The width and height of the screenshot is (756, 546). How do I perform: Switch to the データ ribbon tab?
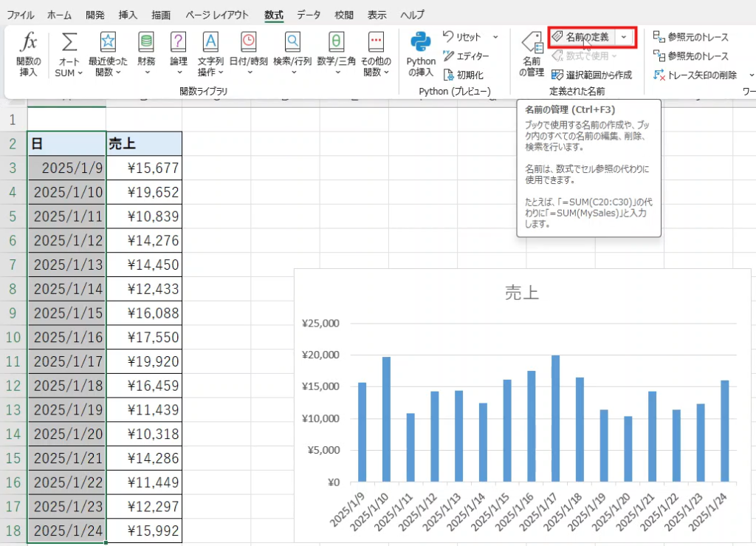309,15
